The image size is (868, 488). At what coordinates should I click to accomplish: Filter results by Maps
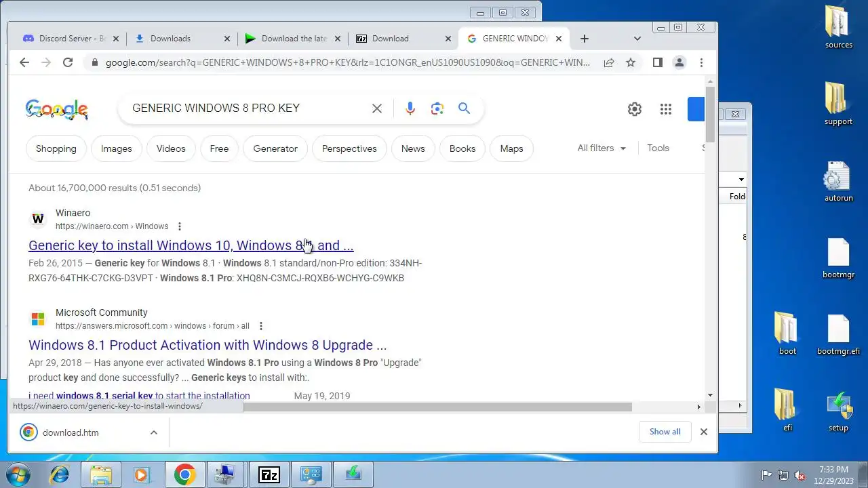pos(511,148)
